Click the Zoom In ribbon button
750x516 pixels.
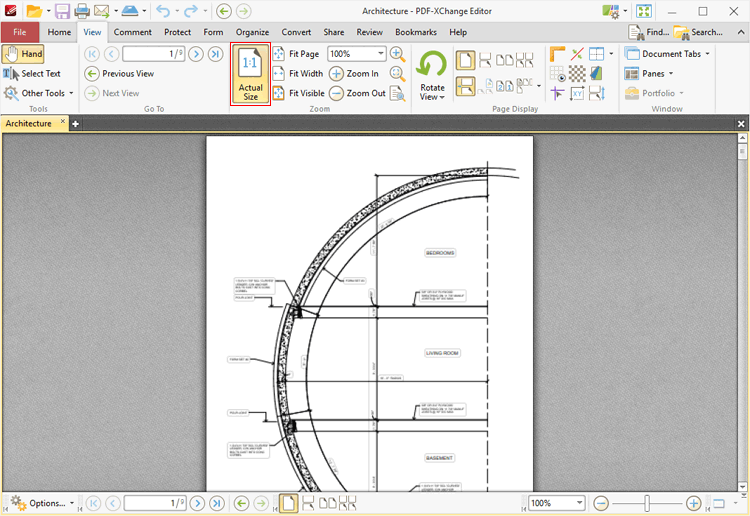[x=354, y=74]
